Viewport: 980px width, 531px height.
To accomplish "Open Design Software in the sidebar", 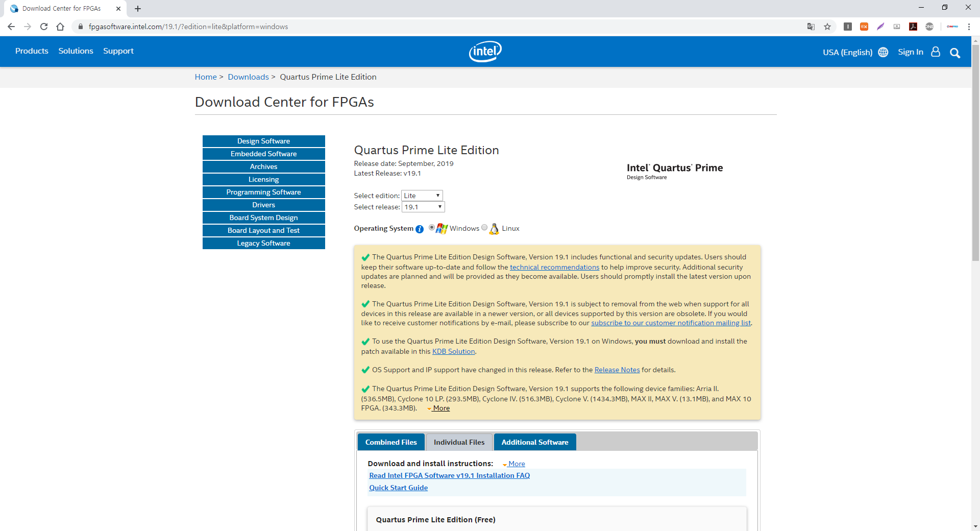I will tap(264, 141).
